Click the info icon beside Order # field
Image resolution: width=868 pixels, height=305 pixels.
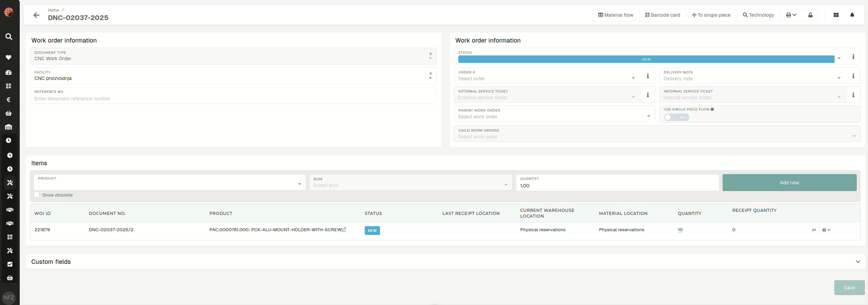click(x=648, y=76)
